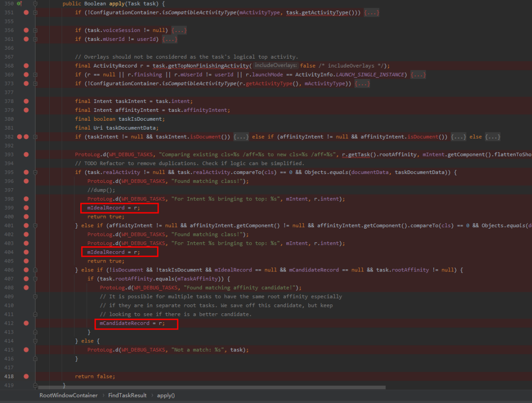Open RootWindowContainer in the breadcrumb bar
532x403 pixels.
click(68, 395)
